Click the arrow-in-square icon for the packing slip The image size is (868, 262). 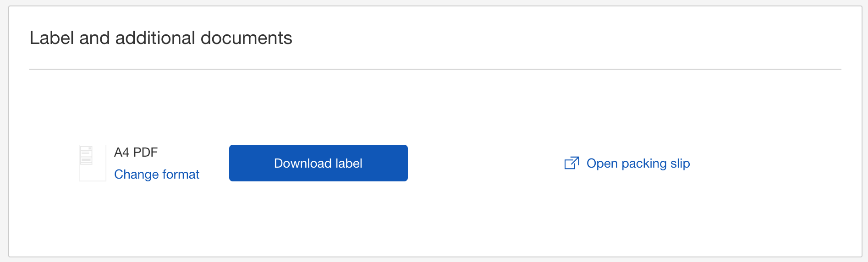(572, 163)
